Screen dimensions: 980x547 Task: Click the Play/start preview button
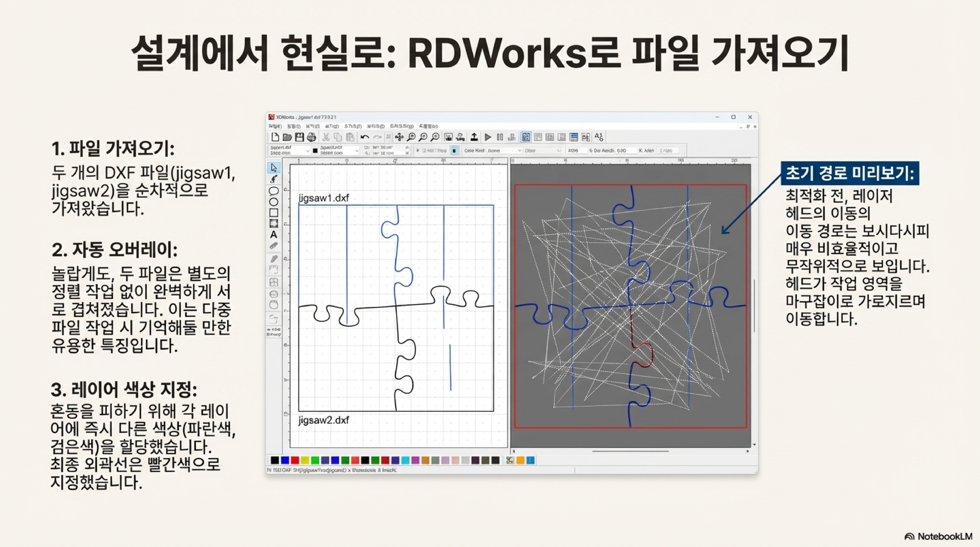click(488, 137)
